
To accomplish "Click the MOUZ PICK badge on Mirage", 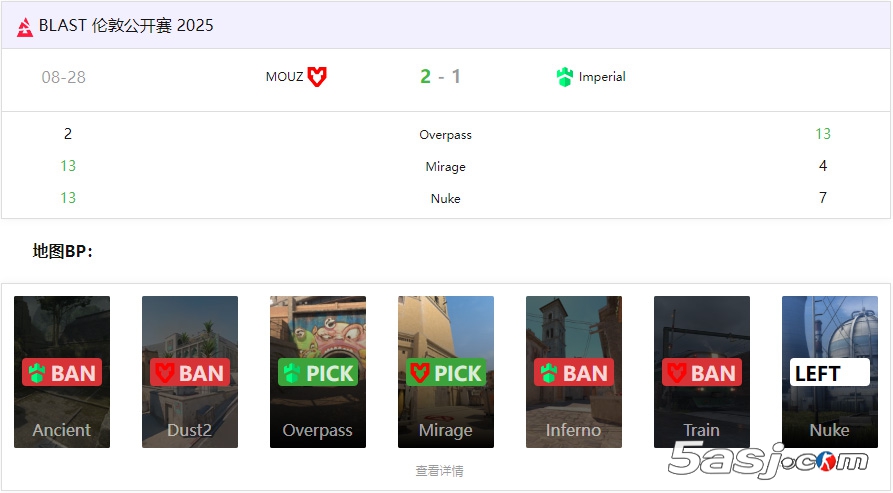I will coord(446,373).
